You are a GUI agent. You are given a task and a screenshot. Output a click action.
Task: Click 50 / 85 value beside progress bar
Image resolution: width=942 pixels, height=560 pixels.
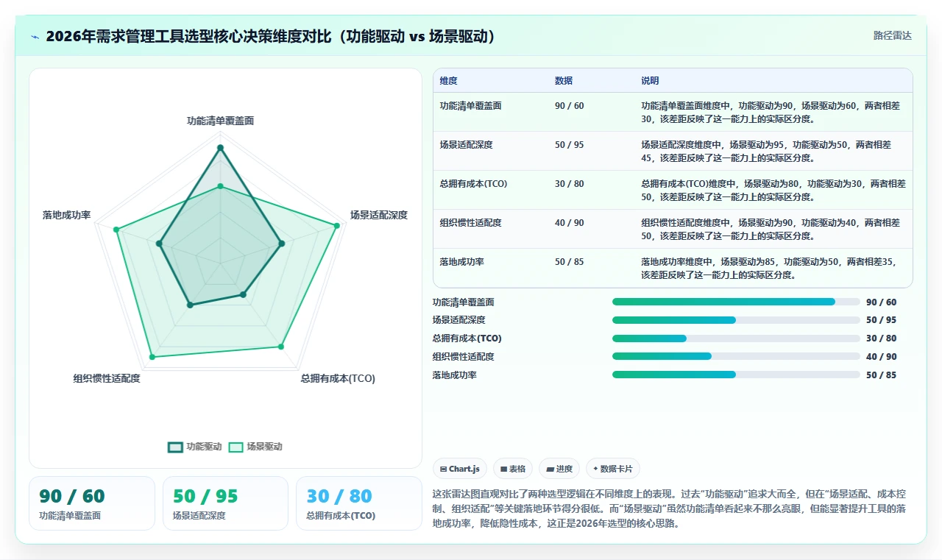[882, 375]
